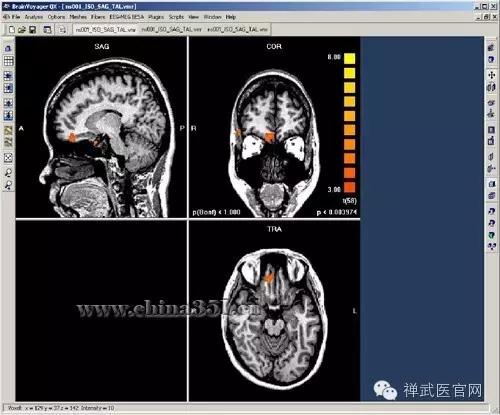The image size is (500, 415).
Task: Click the top icon in the left toolbar
Action: point(8,48)
